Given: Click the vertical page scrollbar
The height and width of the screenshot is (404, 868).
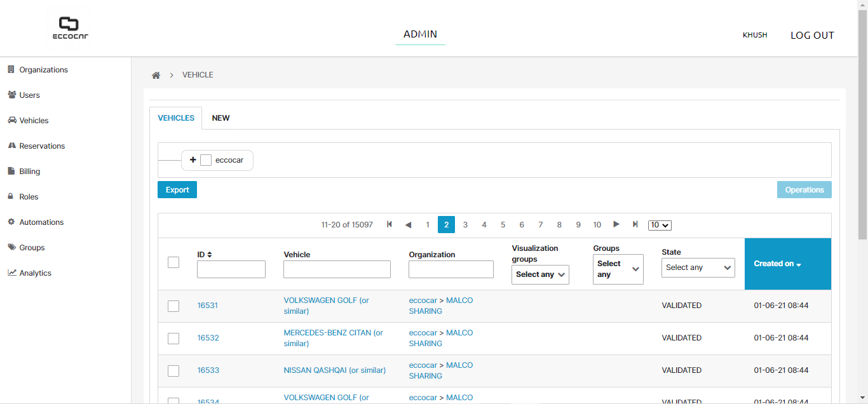Looking at the screenshot, I should coord(862,127).
